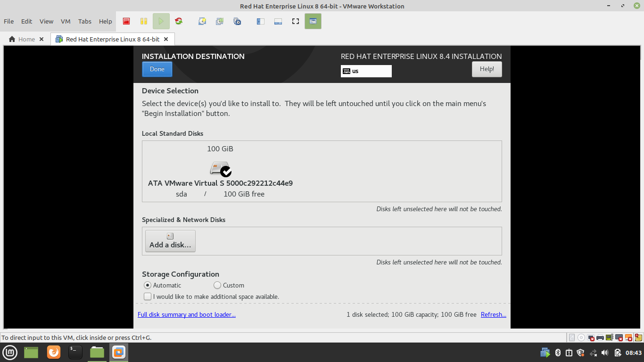Viewport: 644px width, 362px height.
Task: Click the network connection tray icon
Action: 594,353
